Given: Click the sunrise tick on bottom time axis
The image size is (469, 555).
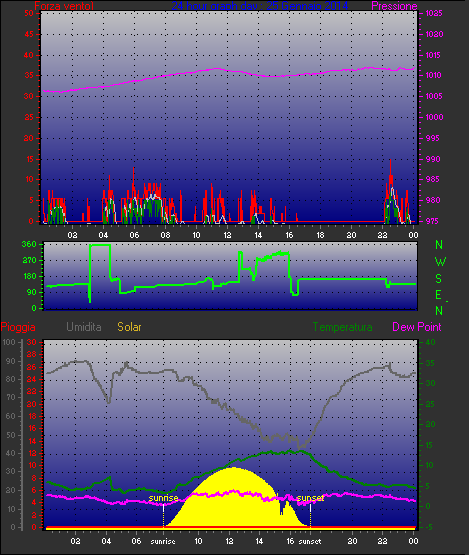Looking at the screenshot, I should click(x=163, y=541).
